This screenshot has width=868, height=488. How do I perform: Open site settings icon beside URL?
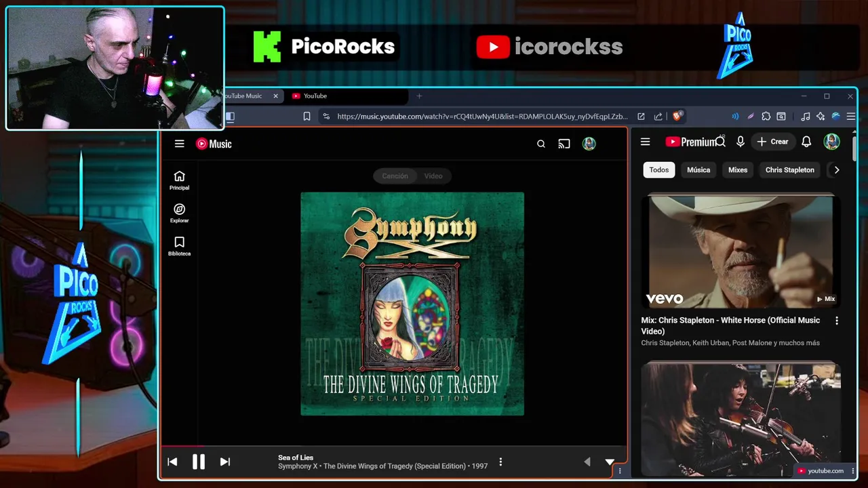click(326, 117)
